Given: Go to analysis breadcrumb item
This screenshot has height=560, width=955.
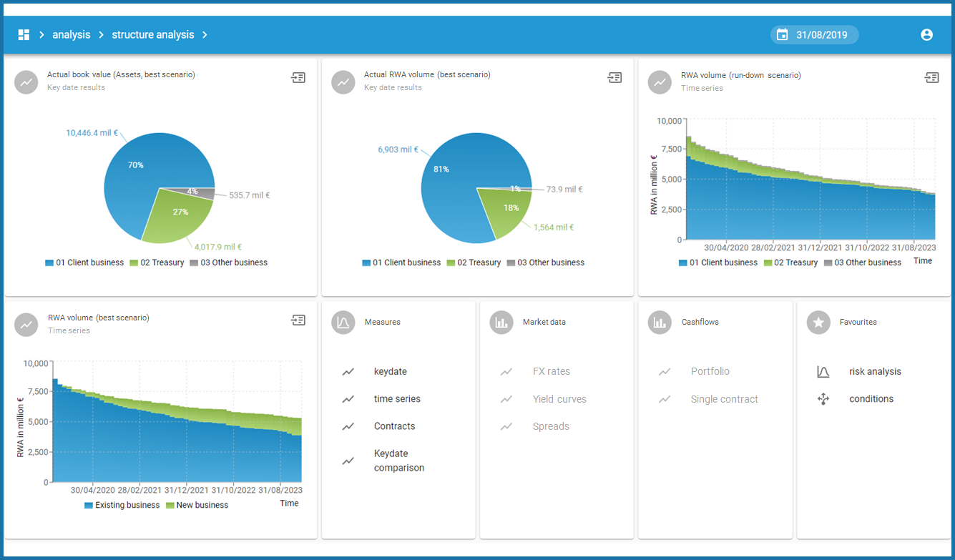Looking at the screenshot, I should click(72, 35).
